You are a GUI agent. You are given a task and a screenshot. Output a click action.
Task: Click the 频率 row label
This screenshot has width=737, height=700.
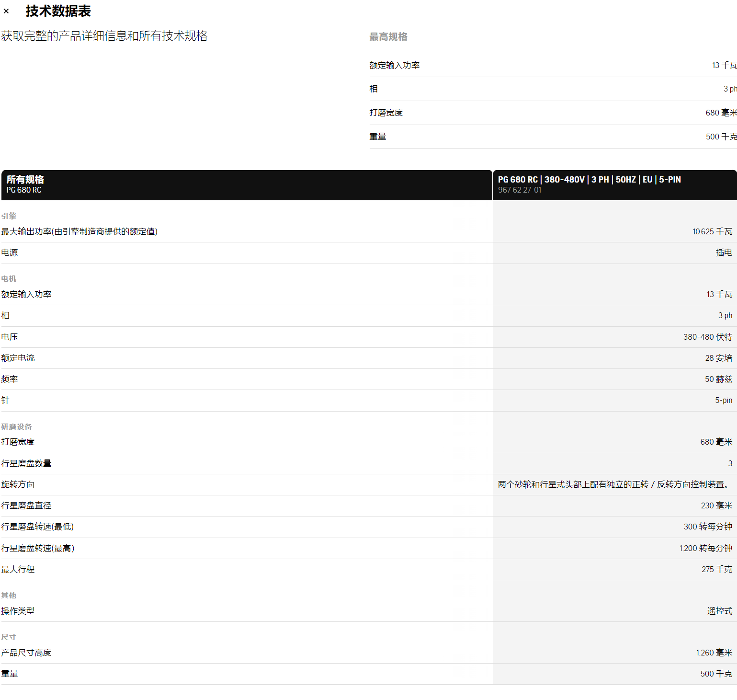(x=10, y=379)
